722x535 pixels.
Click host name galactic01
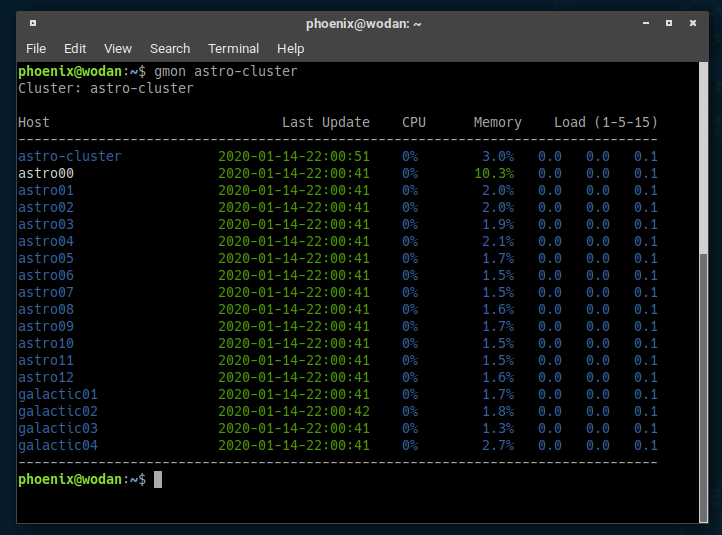(x=58, y=395)
